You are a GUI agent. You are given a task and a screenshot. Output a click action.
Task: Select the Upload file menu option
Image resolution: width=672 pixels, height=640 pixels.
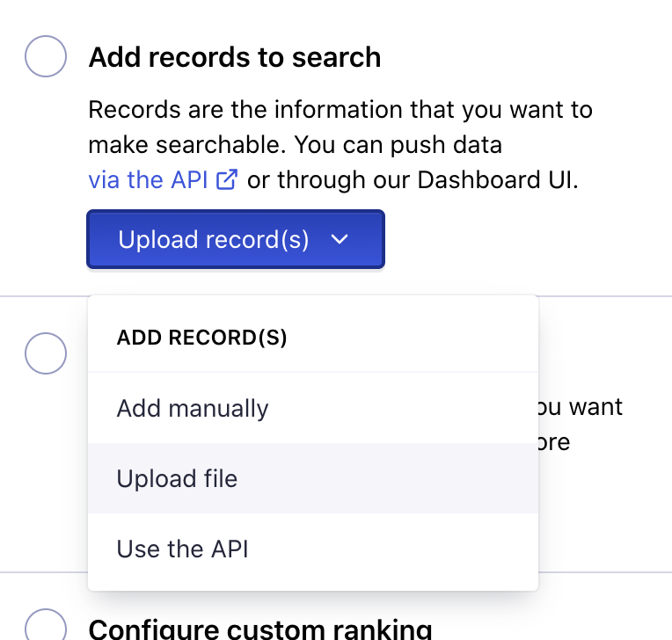coord(178,478)
